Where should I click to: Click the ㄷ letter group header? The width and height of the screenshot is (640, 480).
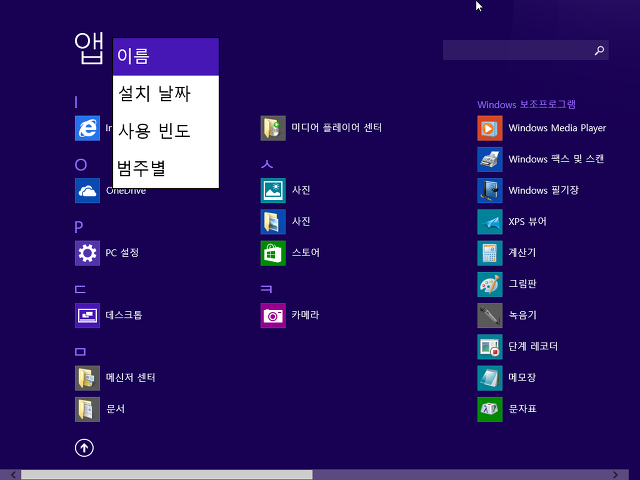[x=80, y=289]
